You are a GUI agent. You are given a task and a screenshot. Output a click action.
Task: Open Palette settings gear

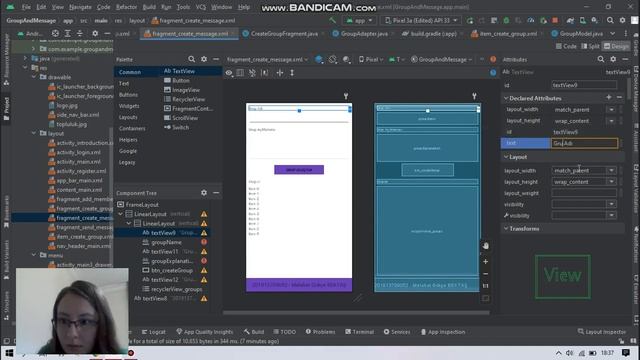point(204,59)
